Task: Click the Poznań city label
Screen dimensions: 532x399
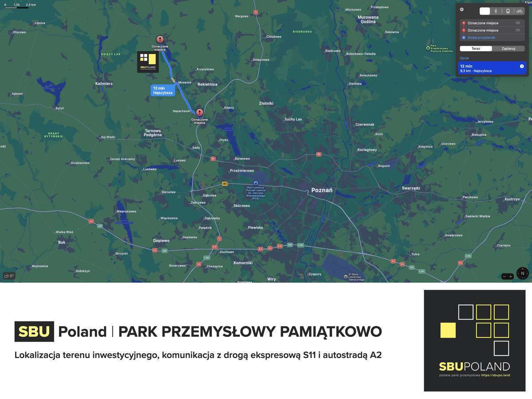Action: 322,190
